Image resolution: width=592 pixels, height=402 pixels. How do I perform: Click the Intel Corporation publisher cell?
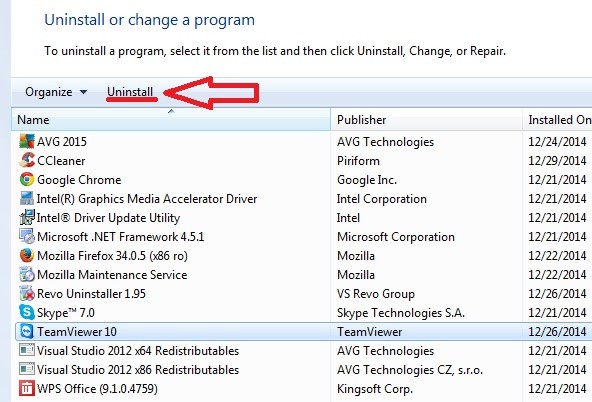[382, 199]
